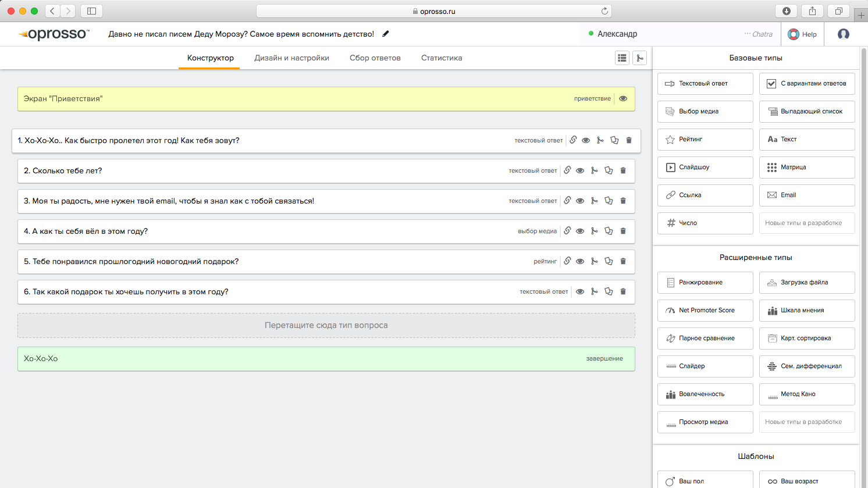The image size is (868, 488).
Task: Select Net Promoter Score type
Action: point(705,311)
